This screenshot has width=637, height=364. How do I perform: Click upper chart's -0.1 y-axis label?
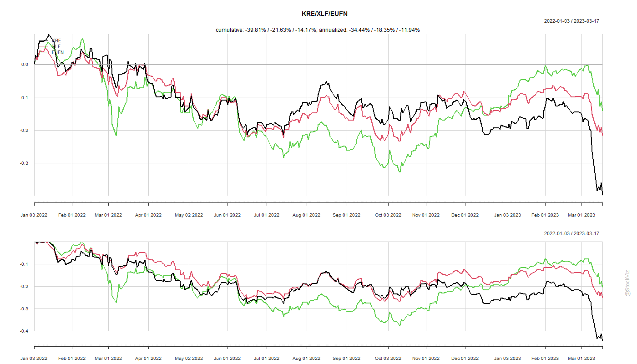point(24,97)
